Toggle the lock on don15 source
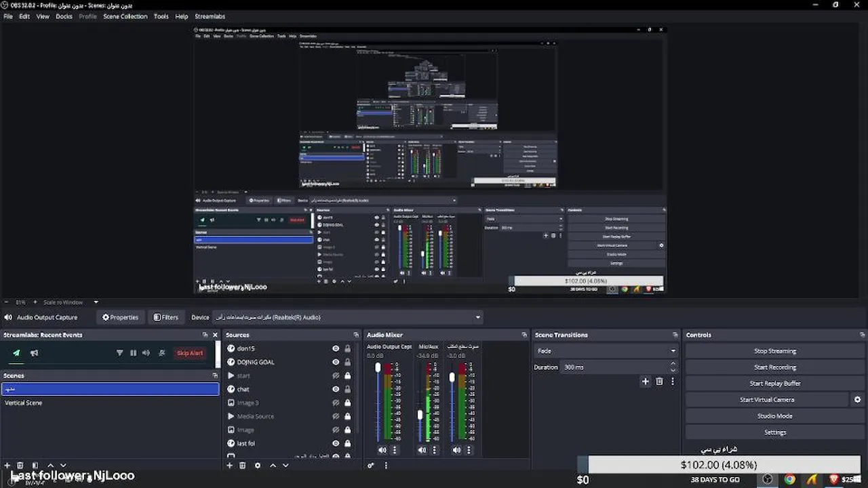Viewport: 868px width, 488px height. point(348,348)
